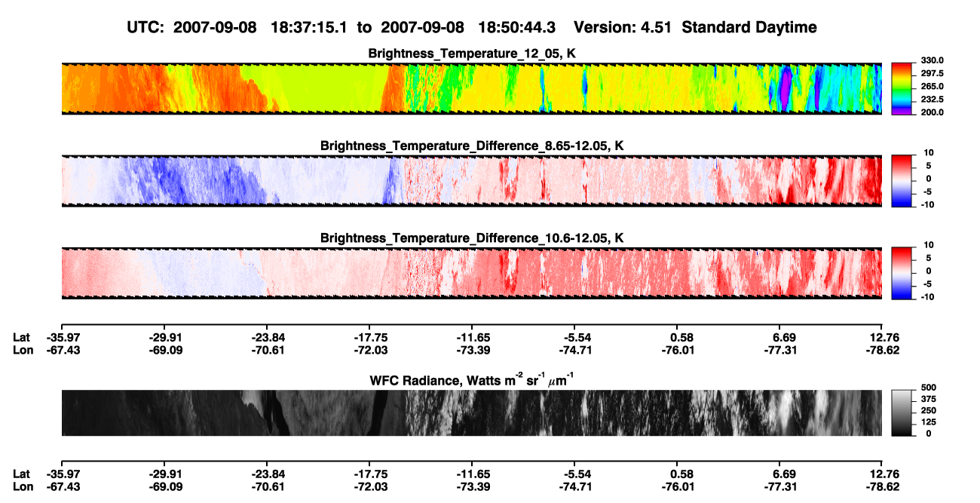Click Lon -76.01 under the WFC Radiance panel
Screen dimensions: 980x503
[x=677, y=486]
